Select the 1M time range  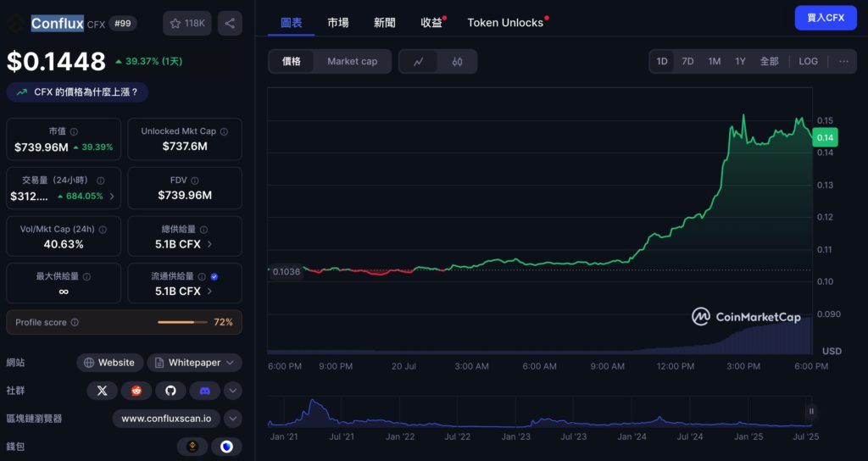[715, 61]
